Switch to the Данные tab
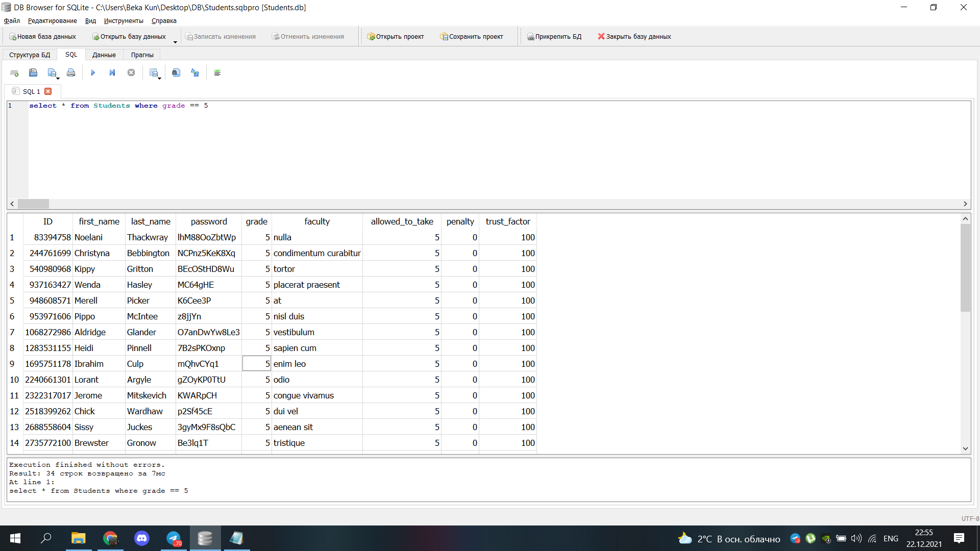Image resolution: width=980 pixels, height=551 pixels. [104, 55]
